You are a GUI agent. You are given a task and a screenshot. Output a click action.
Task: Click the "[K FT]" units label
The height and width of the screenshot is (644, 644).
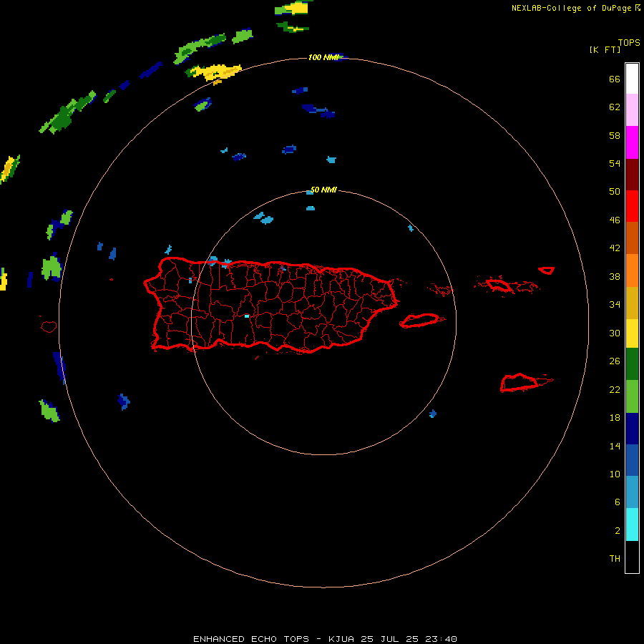(605, 49)
